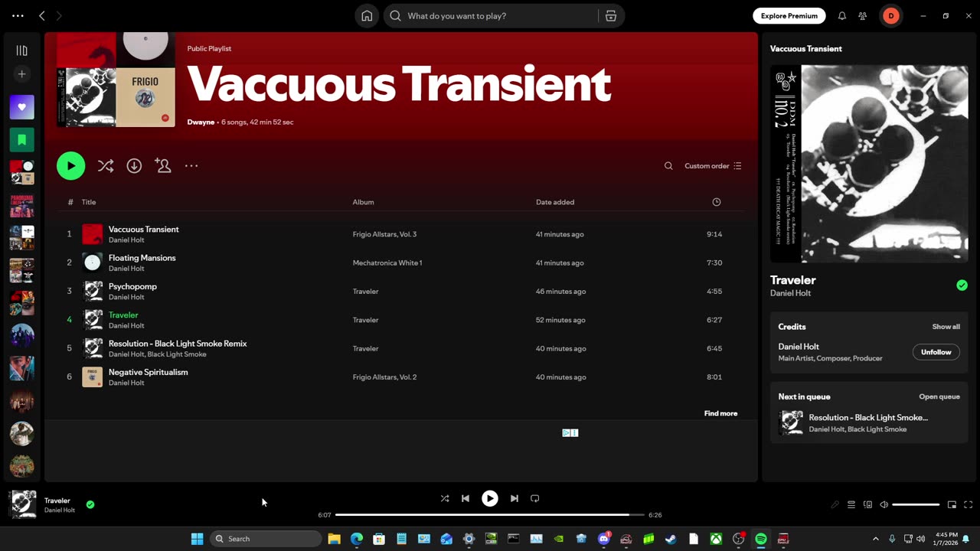The image size is (980, 551).
Task: Click the large Traveler album artwork
Action: [869, 164]
